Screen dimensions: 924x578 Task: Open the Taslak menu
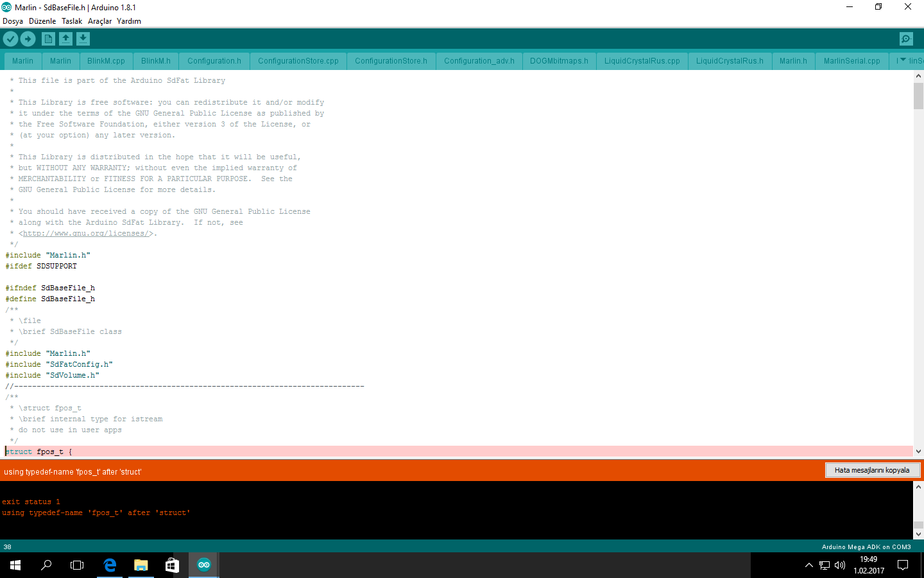(x=72, y=21)
